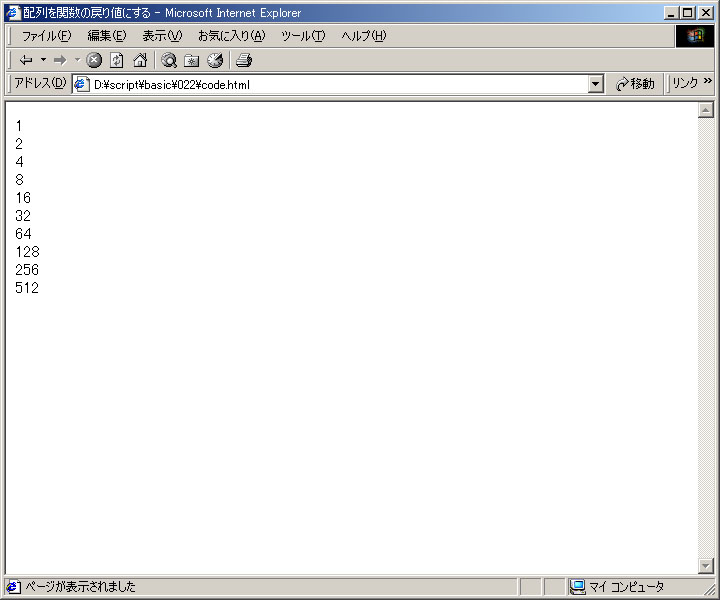Click the 移動 go button

pyautogui.click(x=636, y=84)
